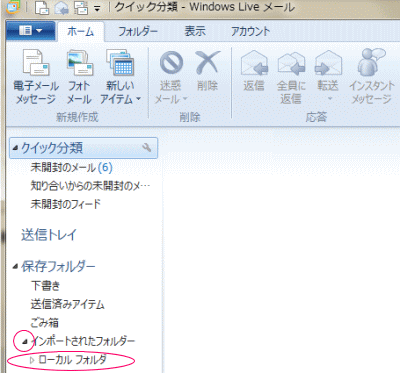Viewport: 400px width, 373px height.
Task: Start an インスタント メッセージ
Action: tap(371, 77)
